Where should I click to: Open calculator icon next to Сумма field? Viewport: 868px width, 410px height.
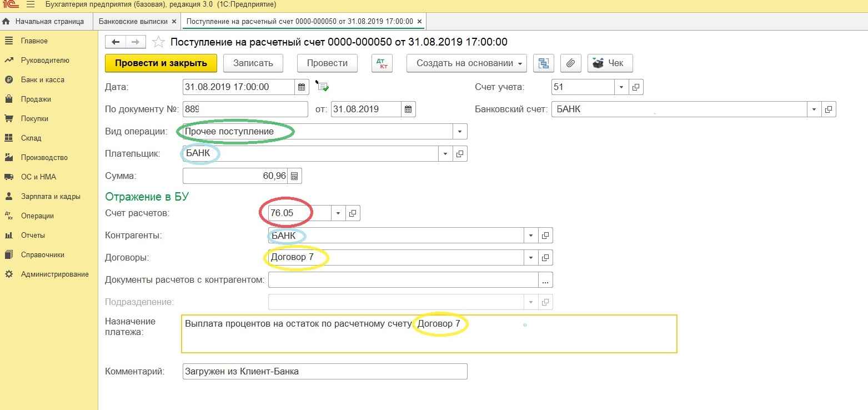tap(294, 176)
